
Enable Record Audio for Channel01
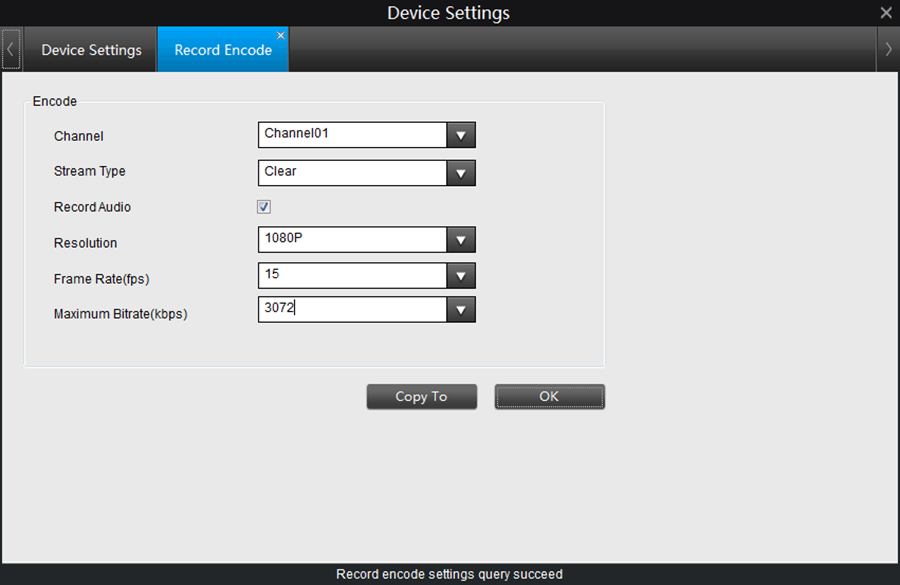pyautogui.click(x=263, y=207)
